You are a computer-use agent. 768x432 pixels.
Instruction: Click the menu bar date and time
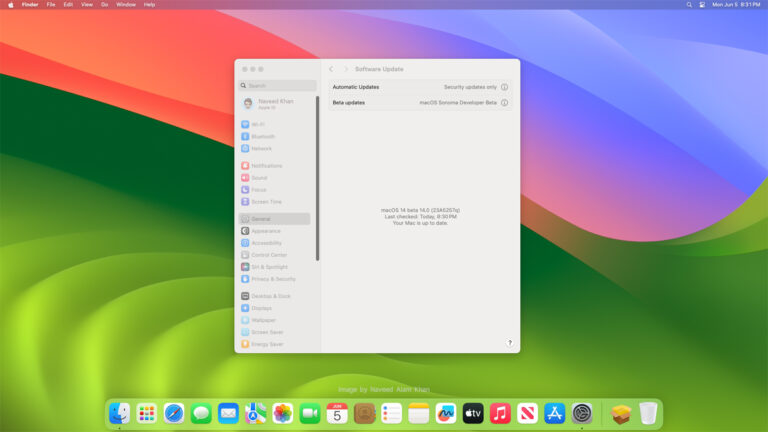click(736, 4)
